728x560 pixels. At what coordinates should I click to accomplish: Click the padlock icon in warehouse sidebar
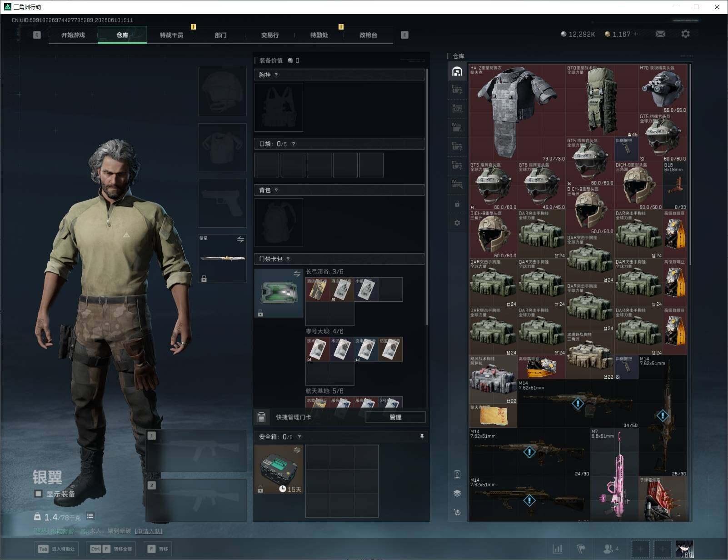click(457, 204)
